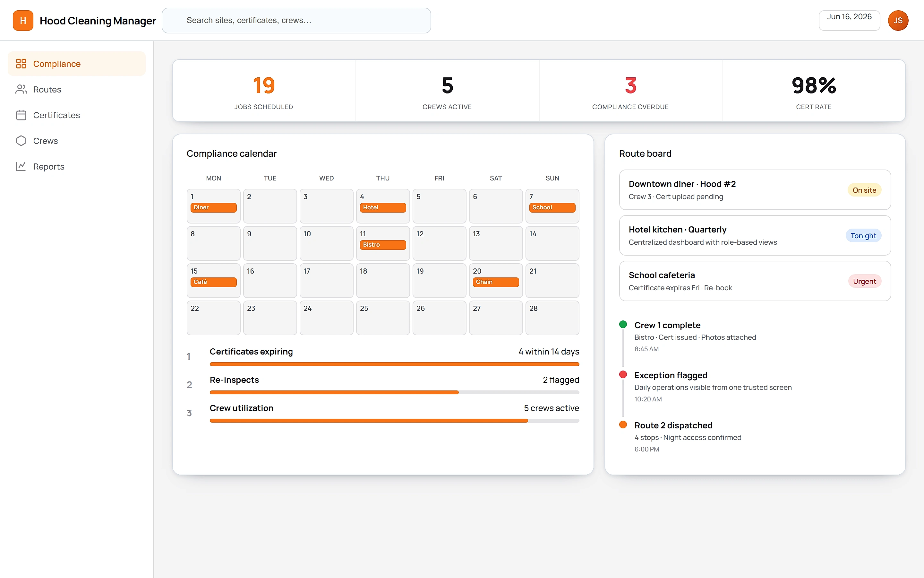Focus the search sites, certificates, crews field
This screenshot has height=578, width=924.
click(x=296, y=21)
